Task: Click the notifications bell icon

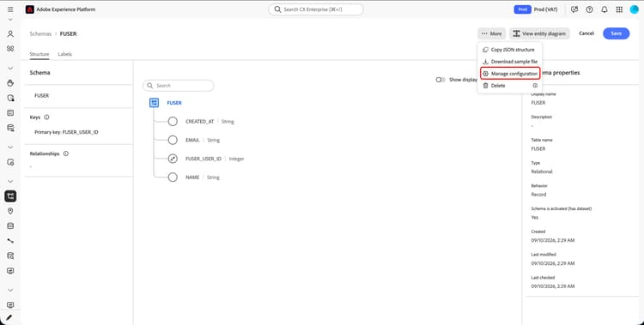Action: (x=605, y=9)
